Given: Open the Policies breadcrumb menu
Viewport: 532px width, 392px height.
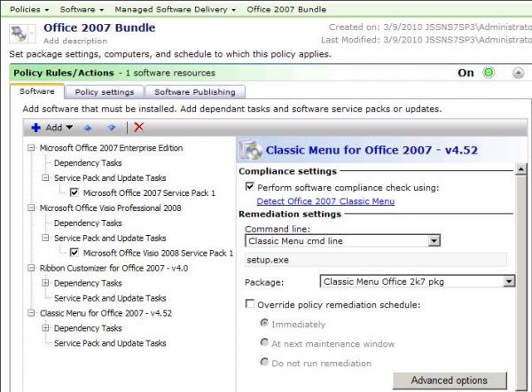Looking at the screenshot, I should pyautogui.click(x=29, y=9).
